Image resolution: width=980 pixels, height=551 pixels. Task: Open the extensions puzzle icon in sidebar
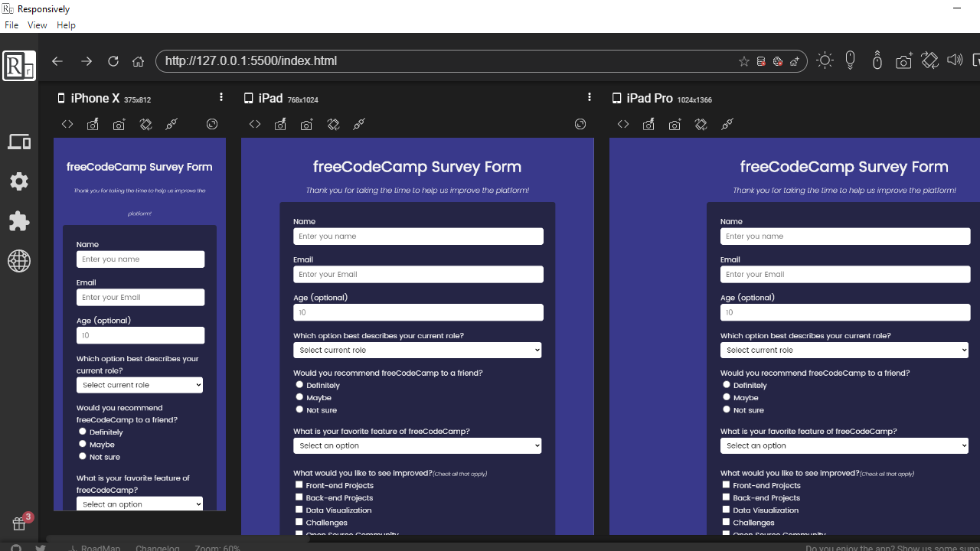click(x=18, y=221)
